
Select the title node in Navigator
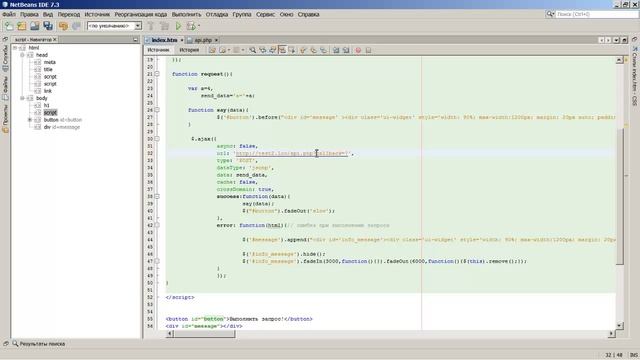(48, 69)
